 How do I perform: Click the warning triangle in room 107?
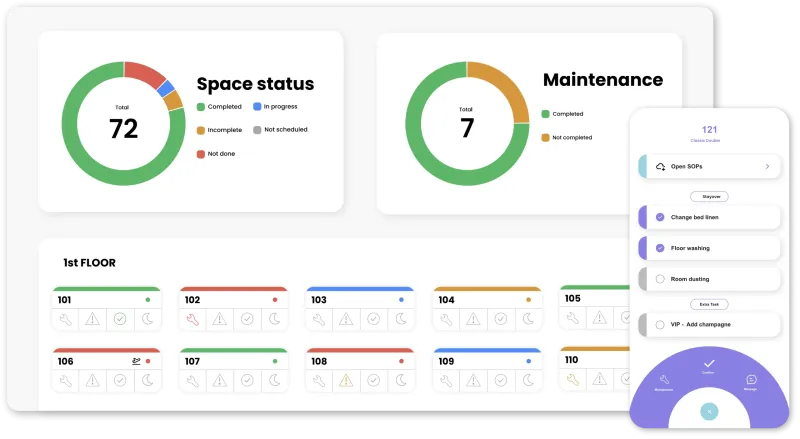point(219,381)
